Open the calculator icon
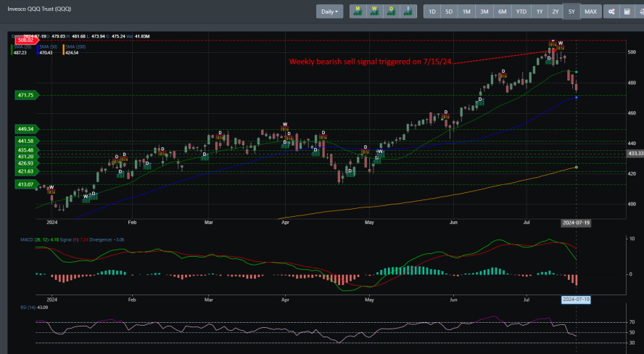644x354 pixels. [627, 12]
